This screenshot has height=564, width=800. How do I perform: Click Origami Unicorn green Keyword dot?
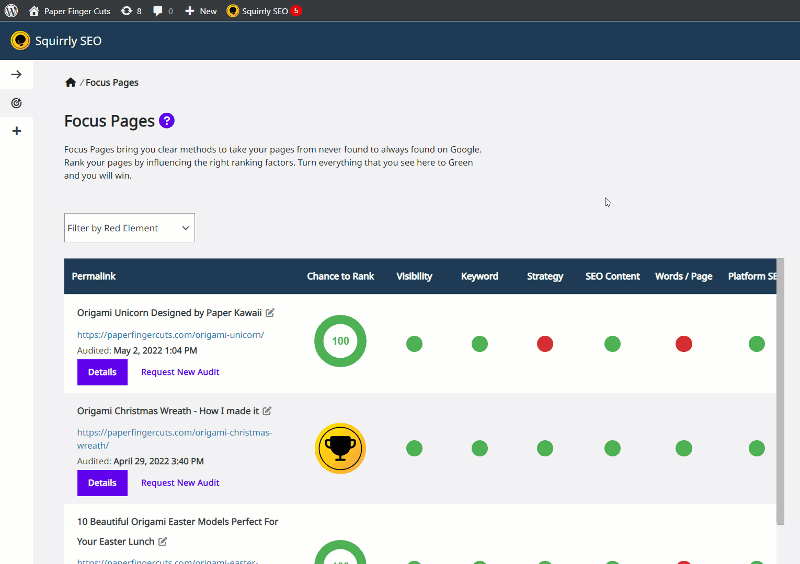click(x=480, y=344)
